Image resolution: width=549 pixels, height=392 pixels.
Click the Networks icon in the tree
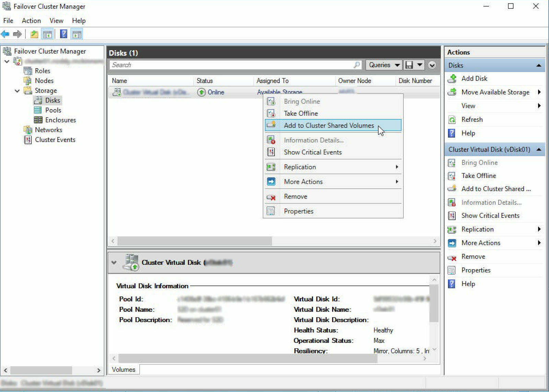coord(28,130)
